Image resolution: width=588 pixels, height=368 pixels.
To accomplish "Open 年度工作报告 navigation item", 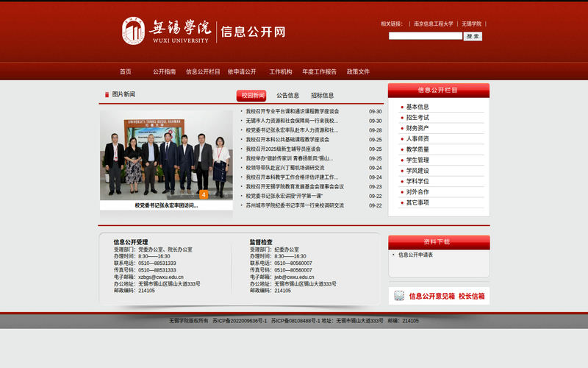I will pyautogui.click(x=319, y=71).
